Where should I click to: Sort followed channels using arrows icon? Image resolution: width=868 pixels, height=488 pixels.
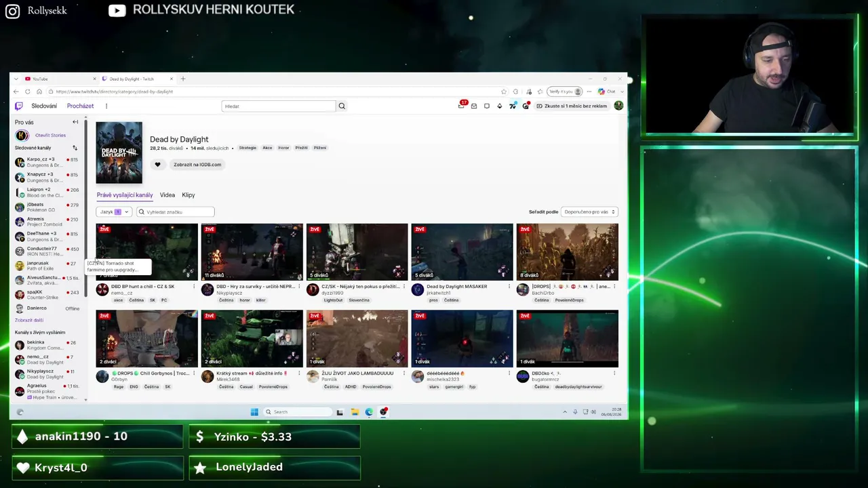pyautogui.click(x=75, y=148)
